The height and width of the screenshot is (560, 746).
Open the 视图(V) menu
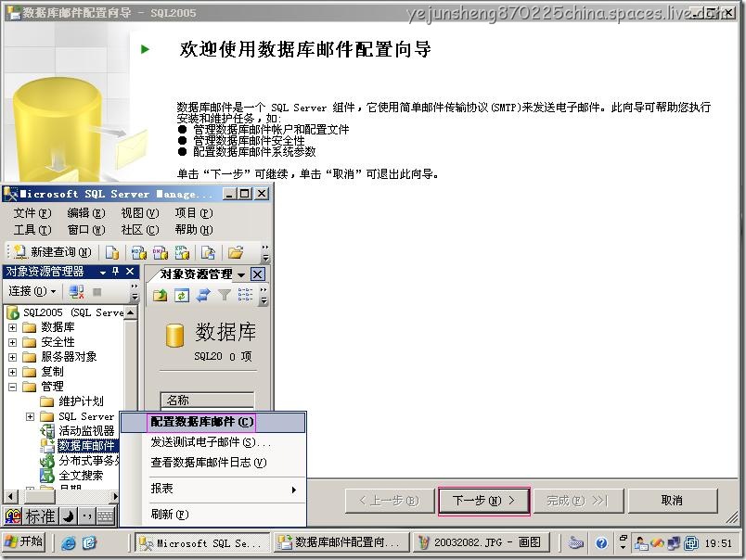click(x=140, y=213)
